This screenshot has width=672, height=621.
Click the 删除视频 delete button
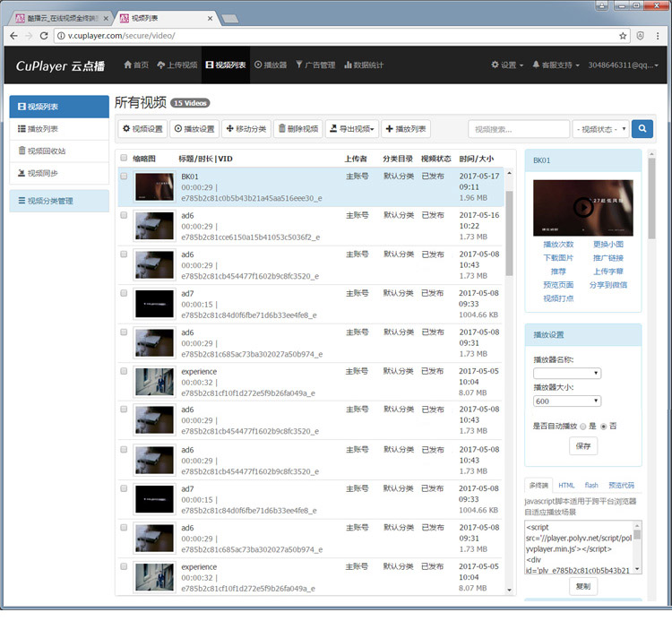point(297,129)
